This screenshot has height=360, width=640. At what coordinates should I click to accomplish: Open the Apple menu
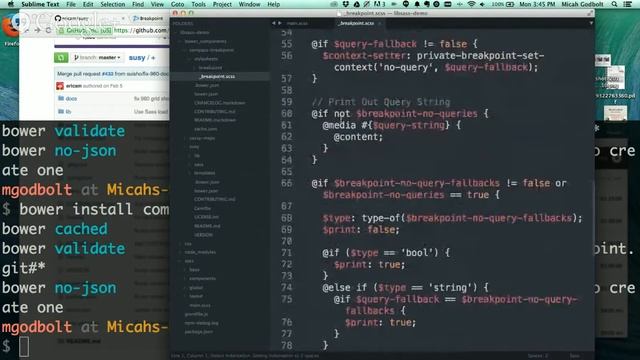(x=11, y=4)
